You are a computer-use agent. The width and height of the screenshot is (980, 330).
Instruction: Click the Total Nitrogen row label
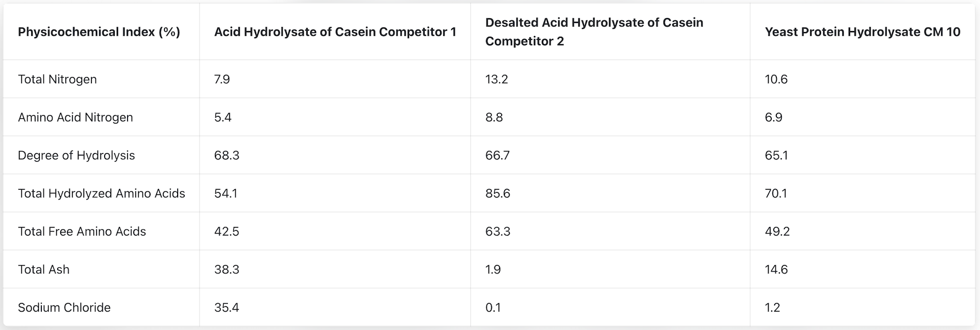coord(57,79)
